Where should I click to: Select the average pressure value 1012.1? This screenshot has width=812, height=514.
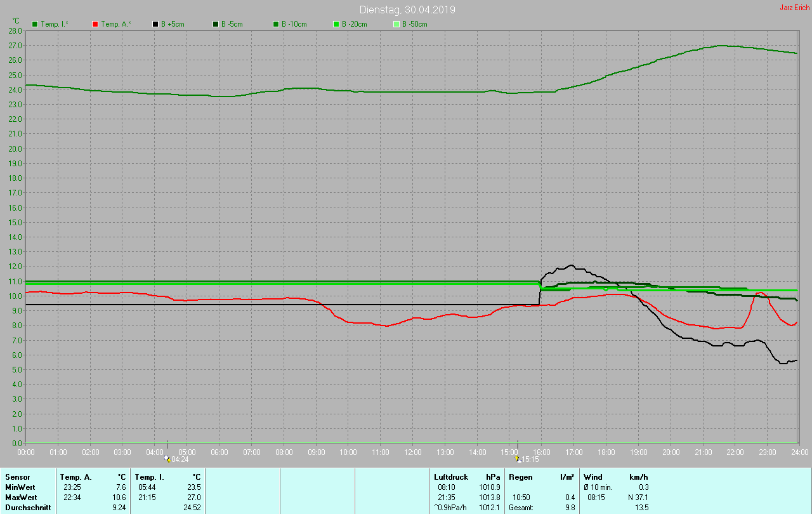[489, 508]
